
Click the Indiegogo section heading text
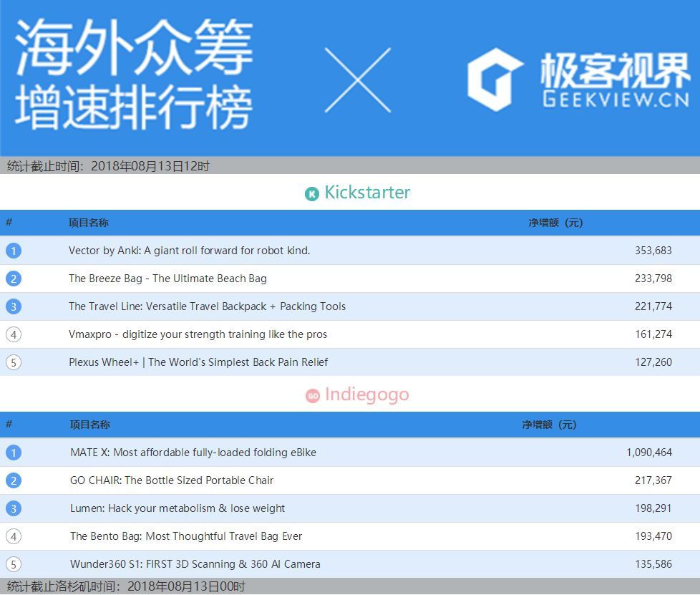(367, 395)
